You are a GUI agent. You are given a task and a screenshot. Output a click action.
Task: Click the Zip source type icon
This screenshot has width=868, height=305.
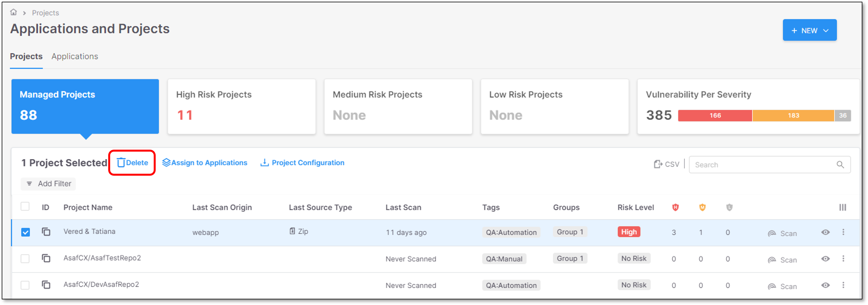[292, 231]
